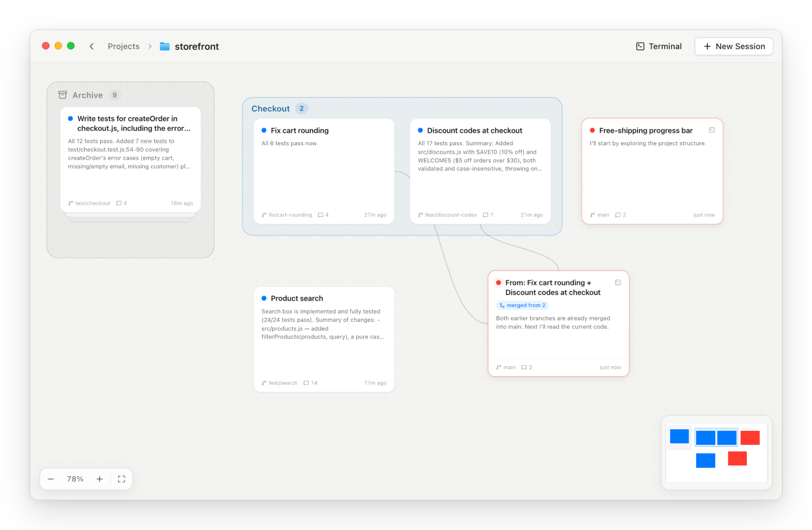Zoom out with the minus button
The height and width of the screenshot is (530, 812).
tap(51, 479)
